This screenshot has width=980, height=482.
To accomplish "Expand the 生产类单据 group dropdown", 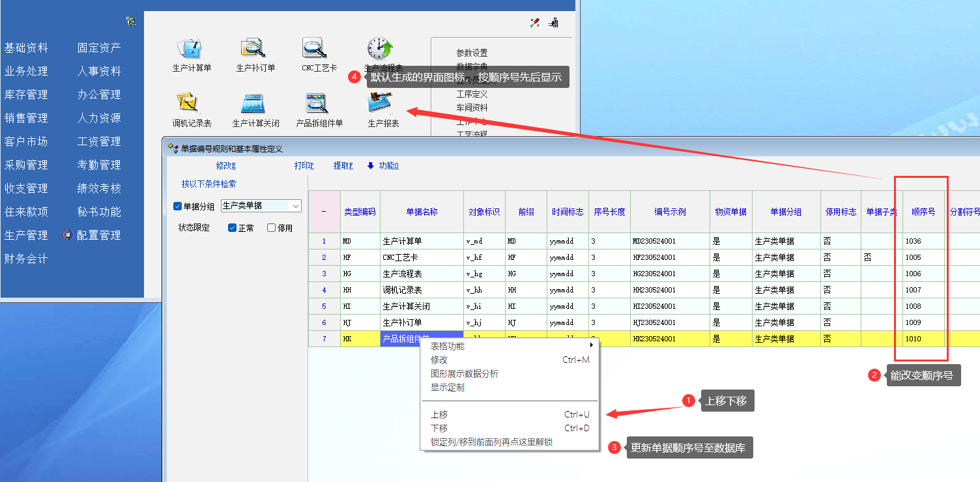I will [296, 206].
